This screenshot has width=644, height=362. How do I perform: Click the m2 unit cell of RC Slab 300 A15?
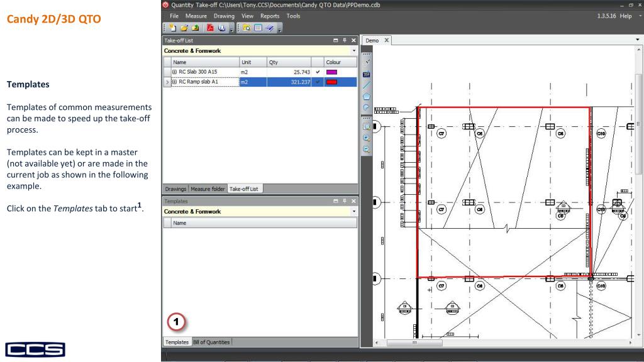(x=253, y=72)
